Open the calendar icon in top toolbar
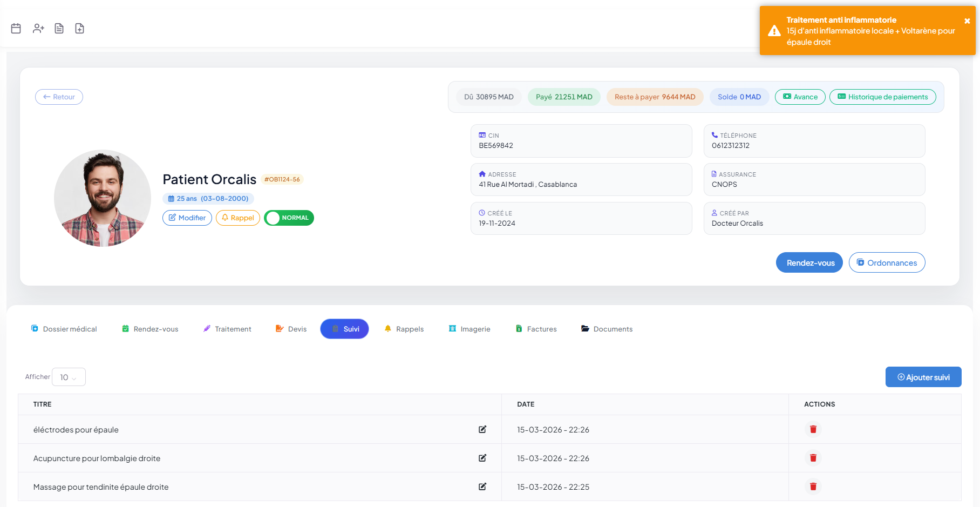 click(16, 29)
